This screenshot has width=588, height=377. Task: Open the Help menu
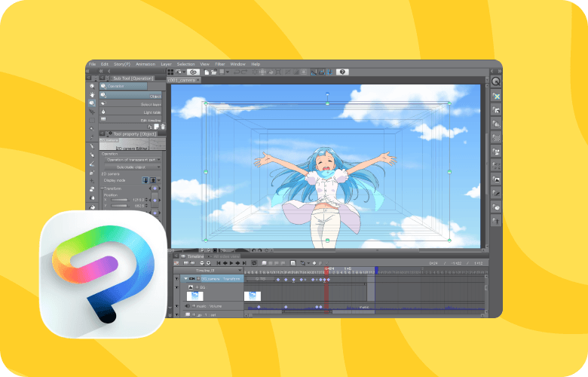pyautogui.click(x=256, y=64)
